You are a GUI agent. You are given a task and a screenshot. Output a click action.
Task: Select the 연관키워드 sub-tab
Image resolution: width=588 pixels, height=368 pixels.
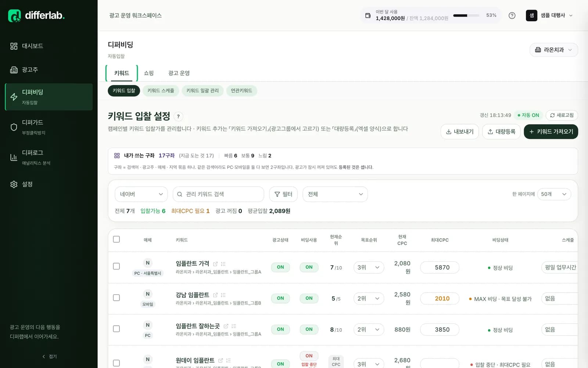241,91
